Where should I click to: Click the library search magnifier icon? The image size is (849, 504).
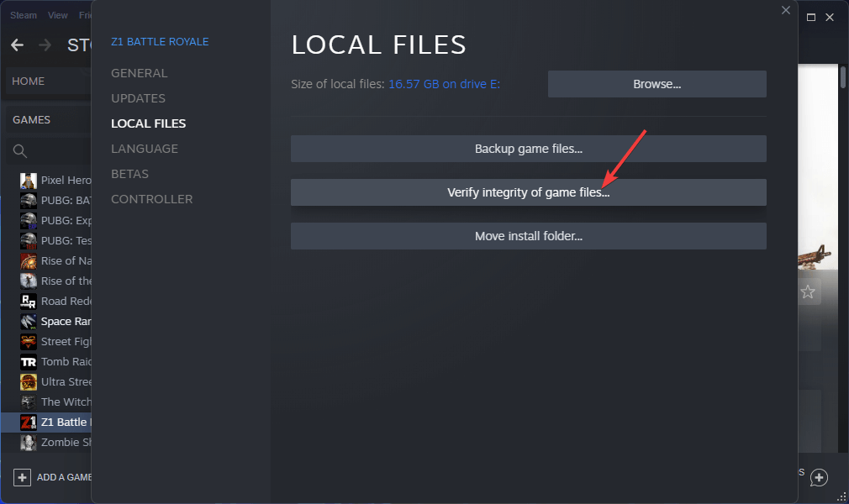click(x=20, y=151)
